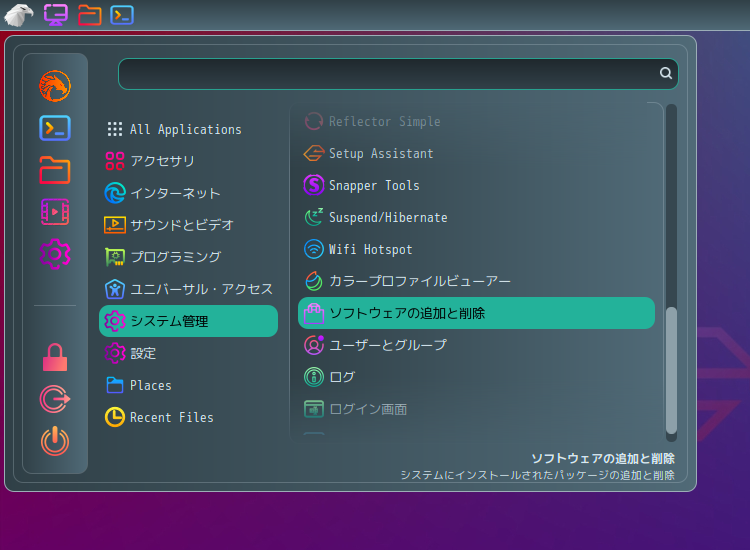Viewport: 750px width, 550px height.
Task: Open Suspend/Hibernate settings
Action: coord(476,217)
